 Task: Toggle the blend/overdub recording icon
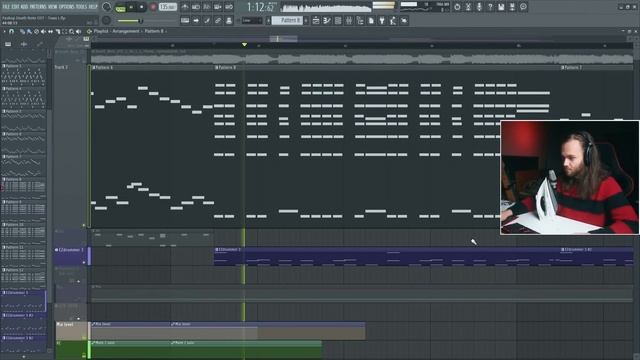click(218, 7)
